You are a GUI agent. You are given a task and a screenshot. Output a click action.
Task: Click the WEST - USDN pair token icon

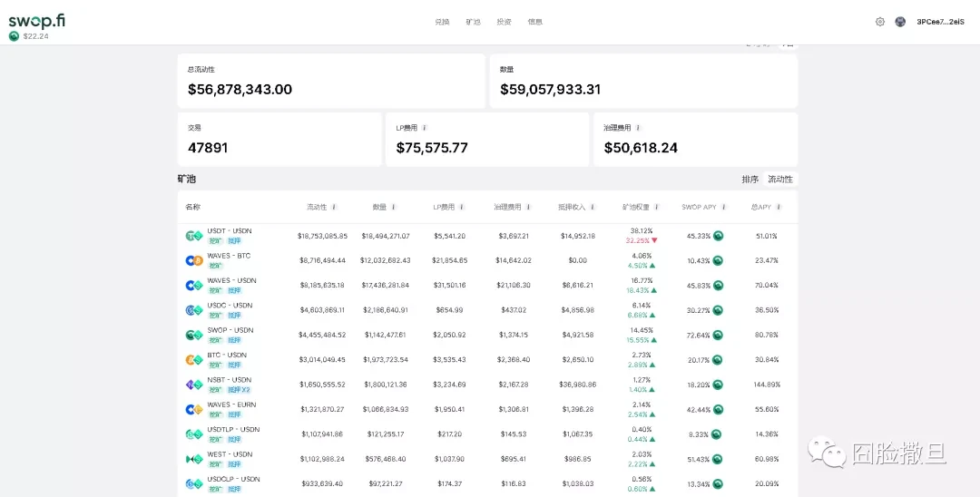tap(194, 459)
